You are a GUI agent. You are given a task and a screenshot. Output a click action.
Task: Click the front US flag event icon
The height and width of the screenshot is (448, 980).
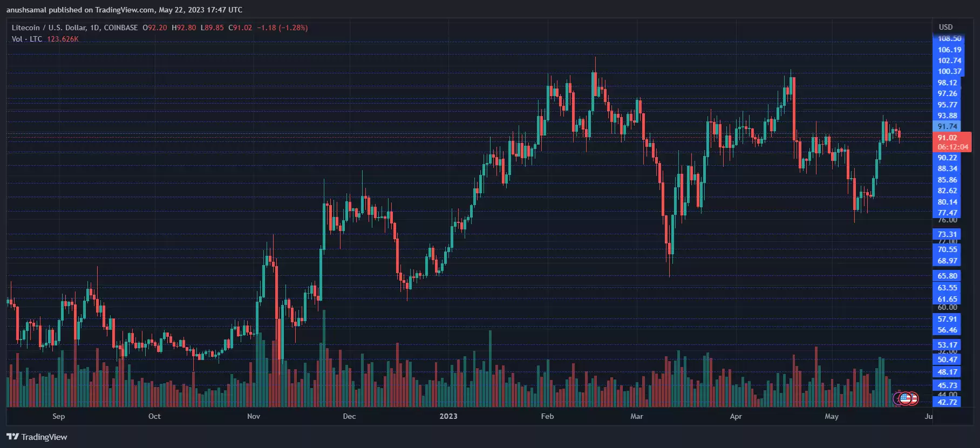point(906,399)
